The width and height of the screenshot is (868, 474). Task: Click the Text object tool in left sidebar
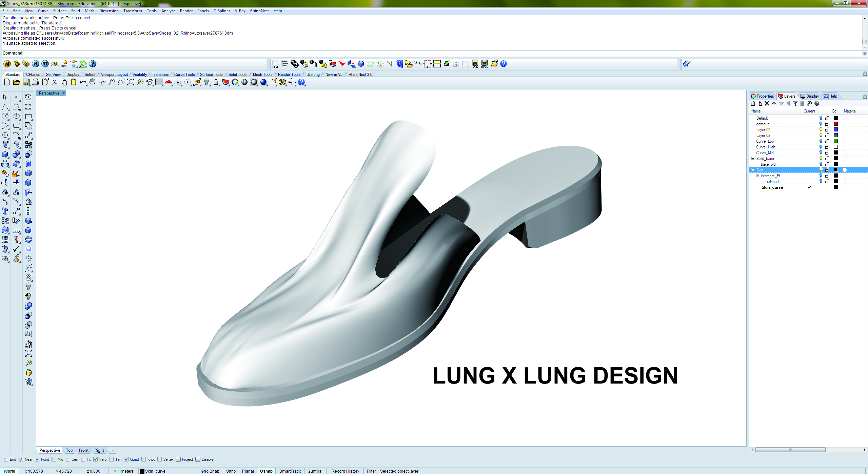[x=5, y=211]
